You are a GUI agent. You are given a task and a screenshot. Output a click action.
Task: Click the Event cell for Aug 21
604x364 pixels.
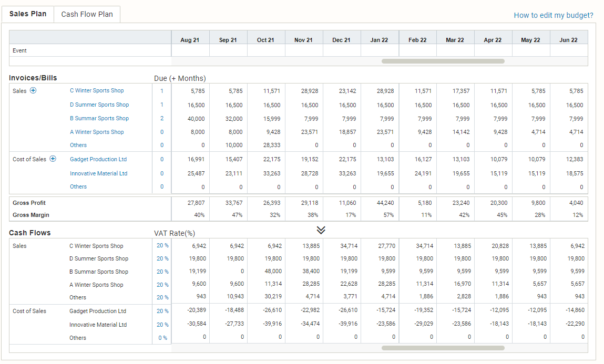[x=190, y=50]
